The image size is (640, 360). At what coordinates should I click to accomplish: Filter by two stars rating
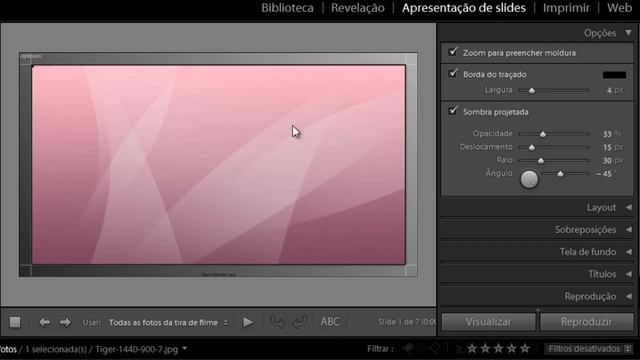[485, 348]
